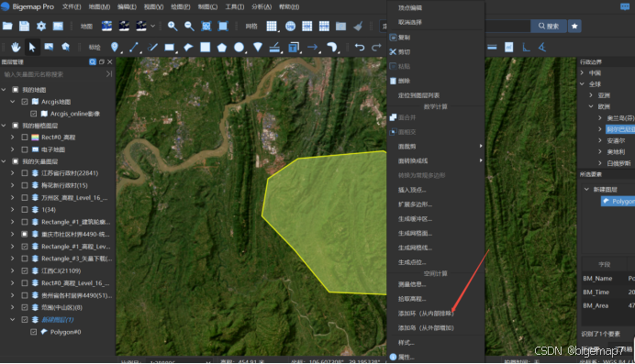Collapse the 我的栅格图层 tree group
Screen dimensions: 635x364
pyautogui.click(x=4, y=126)
